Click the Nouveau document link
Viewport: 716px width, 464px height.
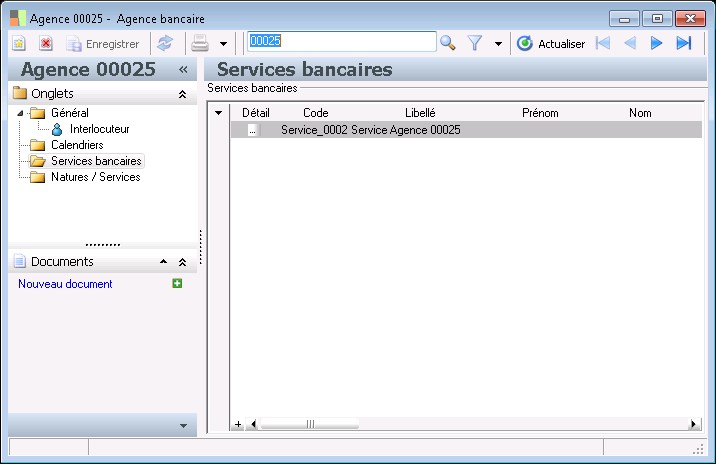[65, 284]
